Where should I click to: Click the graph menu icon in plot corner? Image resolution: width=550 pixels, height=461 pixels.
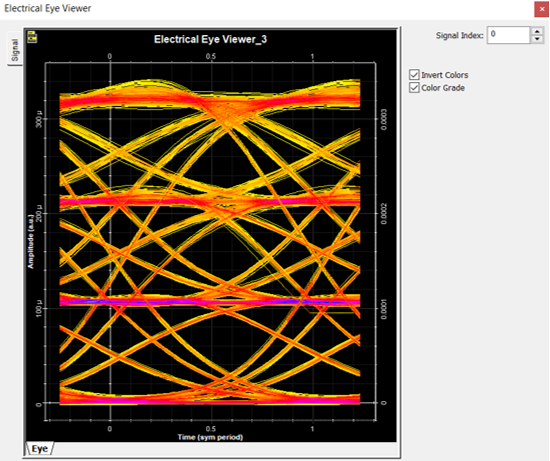tap(32, 36)
